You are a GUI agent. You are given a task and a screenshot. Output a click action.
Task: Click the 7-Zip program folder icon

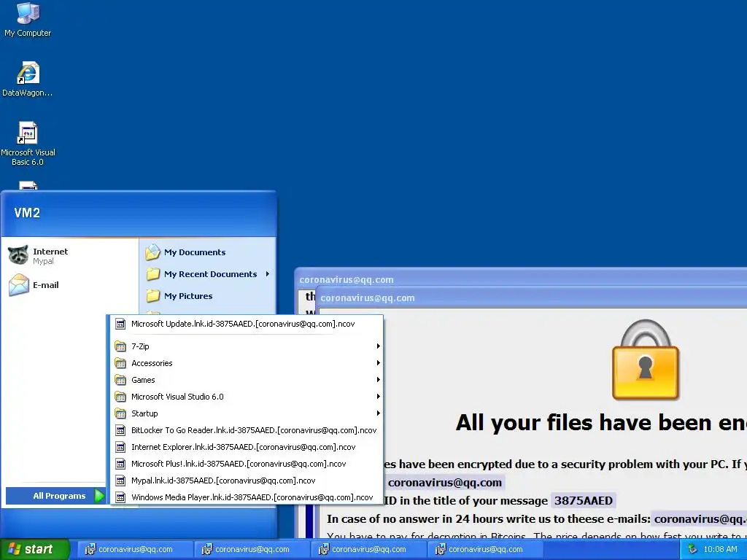click(120, 346)
